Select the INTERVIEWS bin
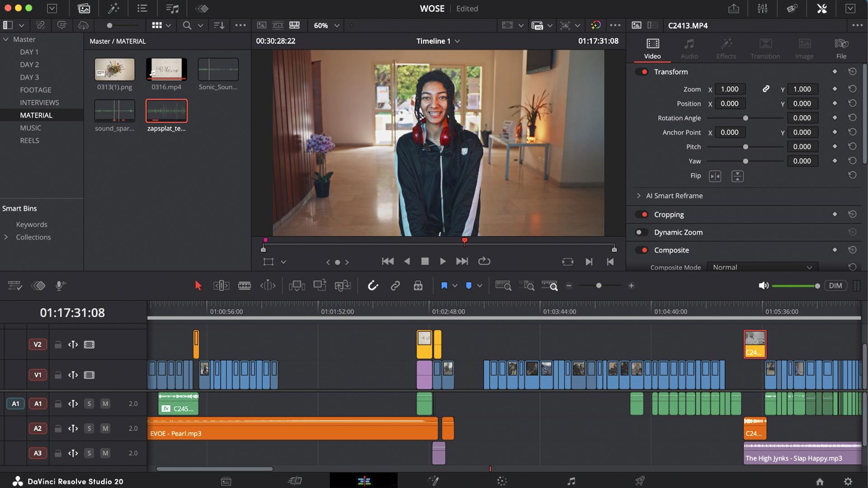Image resolution: width=868 pixels, height=488 pixels. pyautogui.click(x=39, y=103)
